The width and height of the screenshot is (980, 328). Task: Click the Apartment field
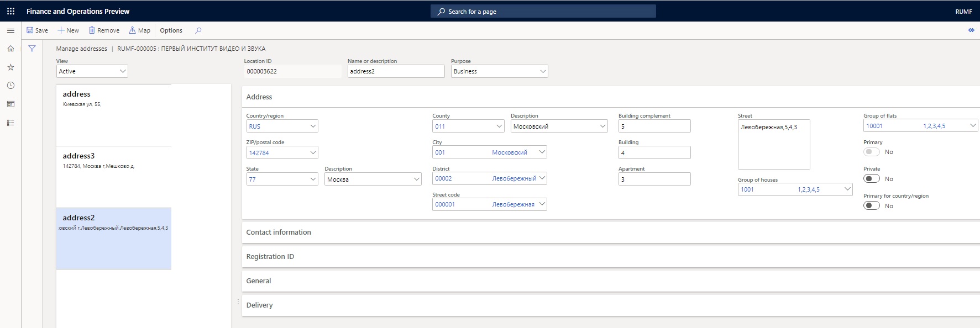pyautogui.click(x=654, y=179)
